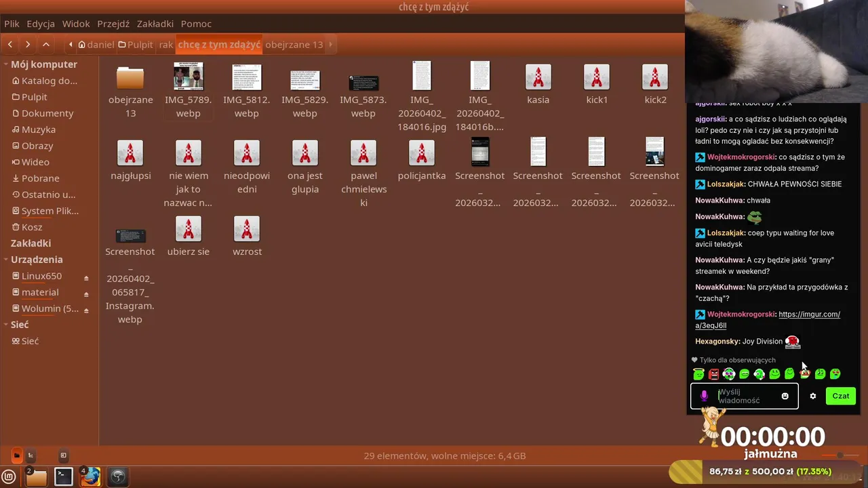
Task: Show tree view in the sidebar
Action: click(31, 455)
